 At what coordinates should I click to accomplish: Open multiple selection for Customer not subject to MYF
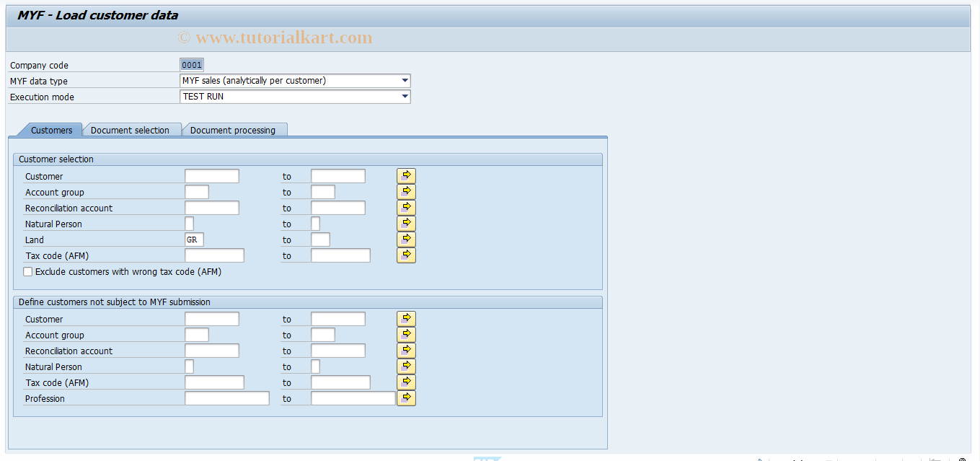(x=406, y=319)
